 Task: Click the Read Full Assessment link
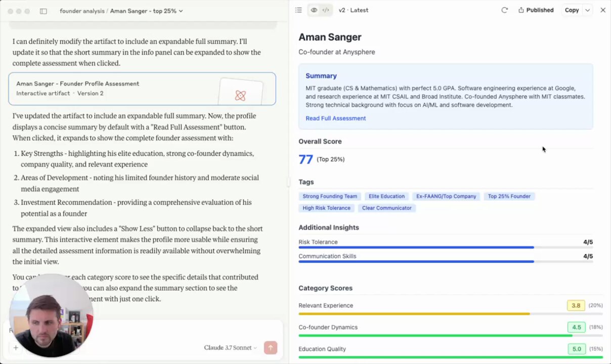click(335, 118)
